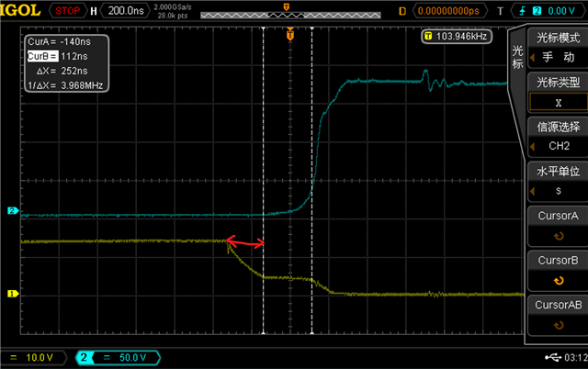Select the CursorAB softkey

click(558, 315)
